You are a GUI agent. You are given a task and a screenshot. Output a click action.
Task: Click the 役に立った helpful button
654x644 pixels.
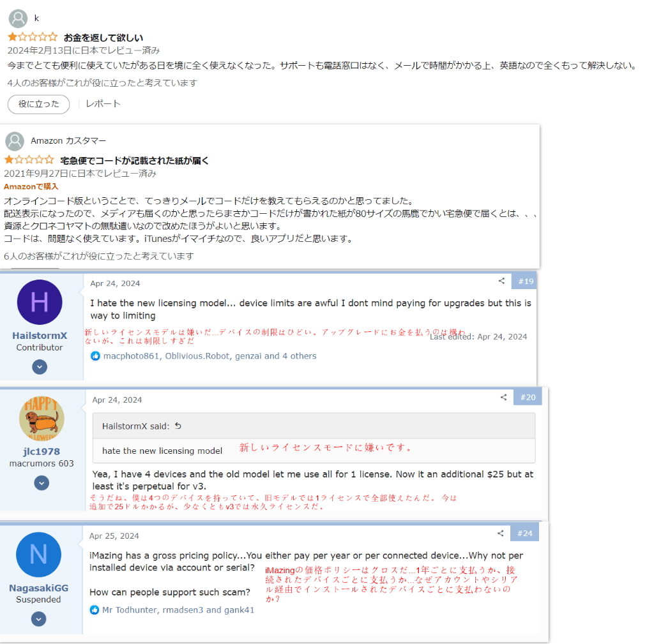(x=39, y=104)
